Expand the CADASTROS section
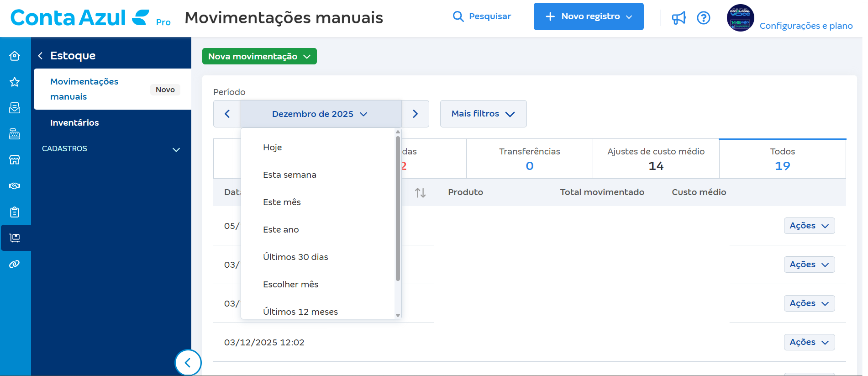This screenshot has height=376, width=868. pyautogui.click(x=111, y=149)
